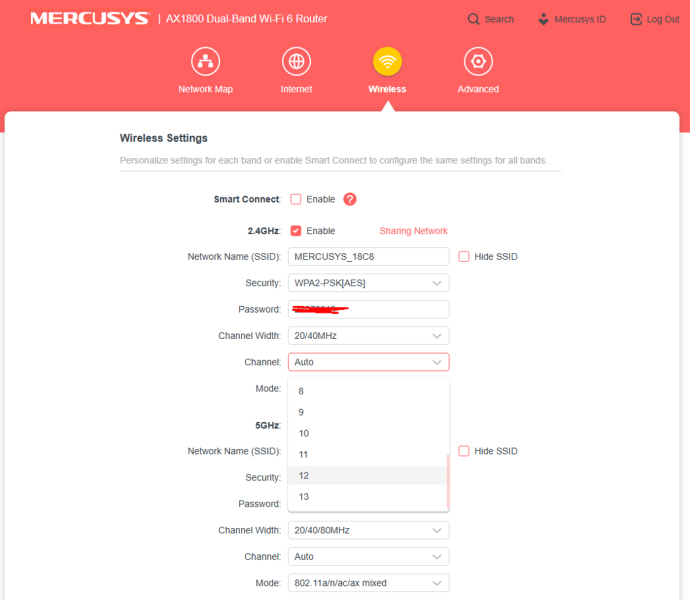Click the Sharing Network link
The width and height of the screenshot is (690, 600).
[x=413, y=231]
